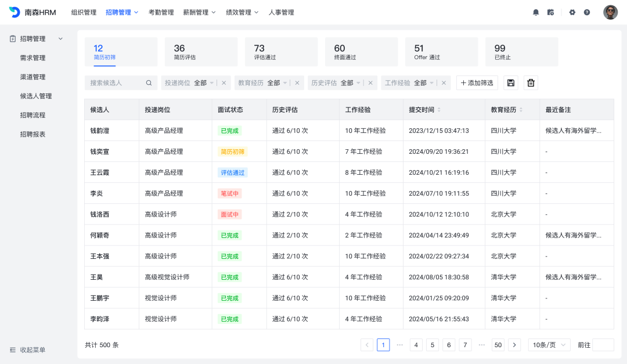Open the 薪酬管理 menu in top navigation
Image resolution: width=627 pixels, height=364 pixels.
click(x=199, y=12)
